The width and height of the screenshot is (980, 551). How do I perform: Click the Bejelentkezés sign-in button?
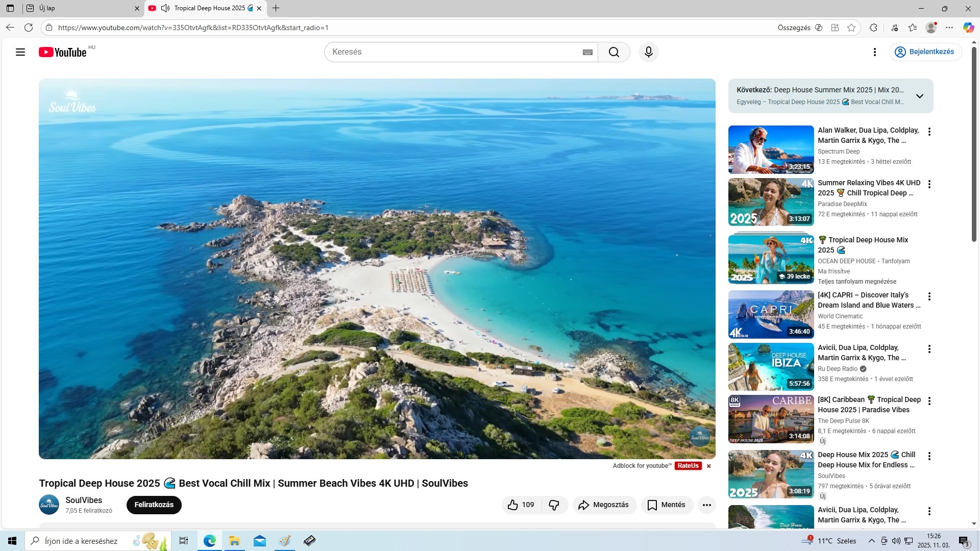pyautogui.click(x=925, y=52)
